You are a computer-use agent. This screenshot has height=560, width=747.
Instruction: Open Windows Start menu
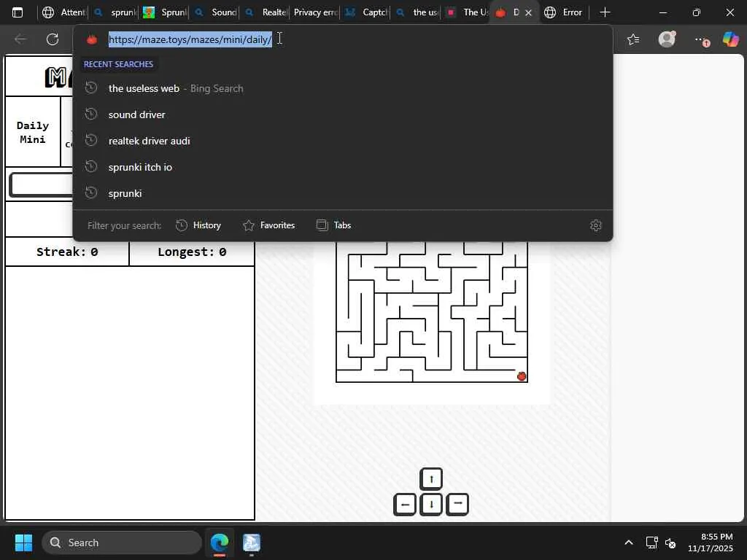coord(23,542)
